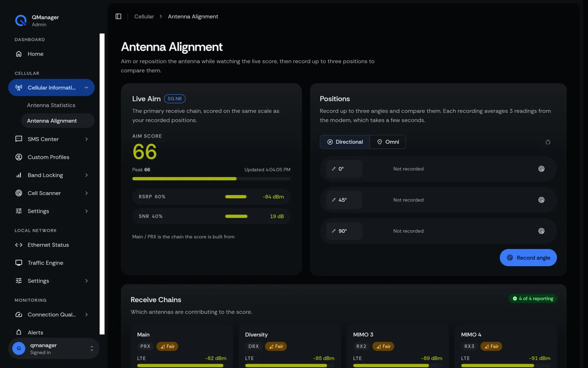Edit the 45° angle label
Image resolution: width=588 pixels, height=368 pixels.
coord(344,200)
